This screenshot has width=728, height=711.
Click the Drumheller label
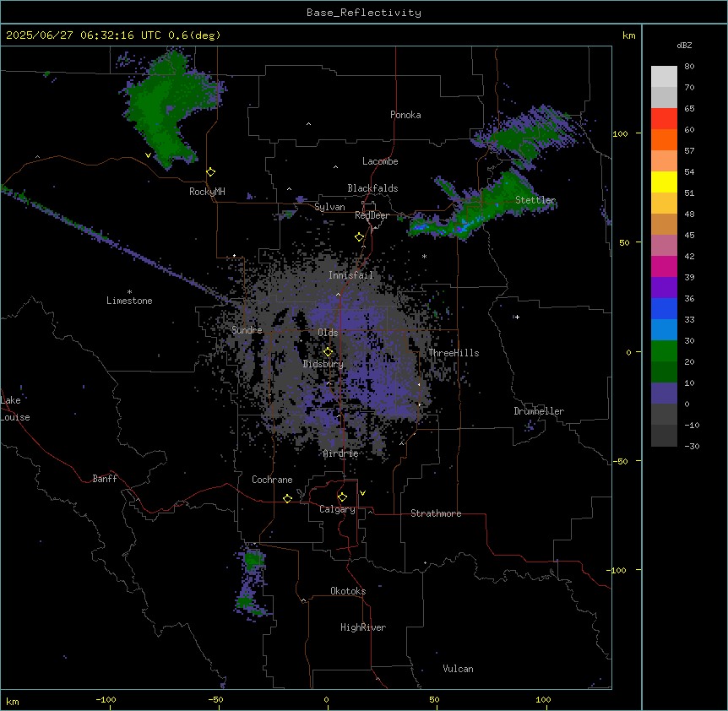[539, 411]
